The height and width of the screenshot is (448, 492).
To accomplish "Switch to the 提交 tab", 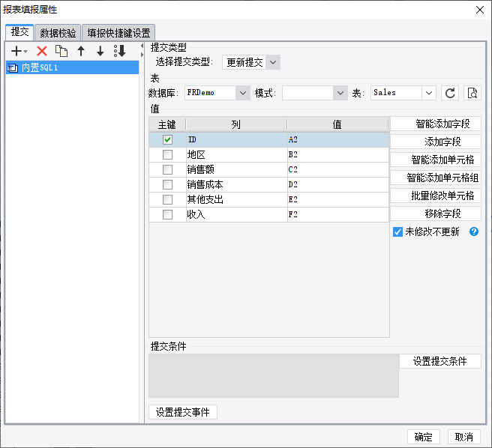I will click(19, 32).
